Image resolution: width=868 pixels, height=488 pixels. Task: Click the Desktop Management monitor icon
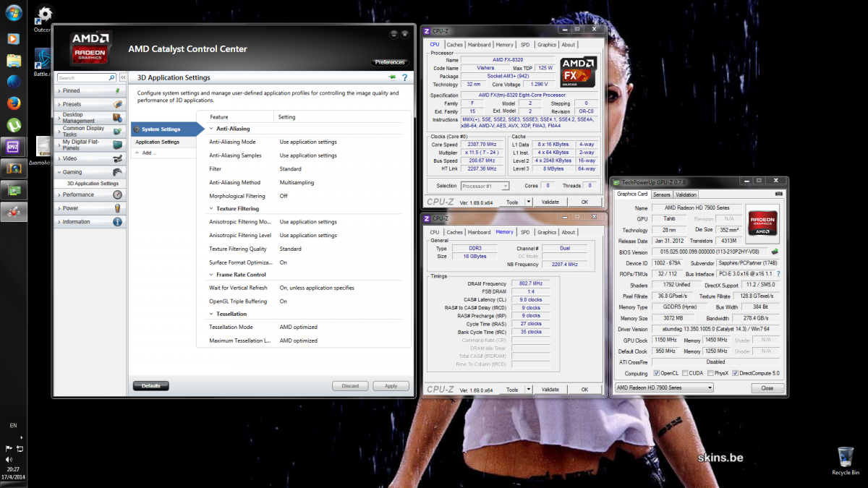click(117, 118)
